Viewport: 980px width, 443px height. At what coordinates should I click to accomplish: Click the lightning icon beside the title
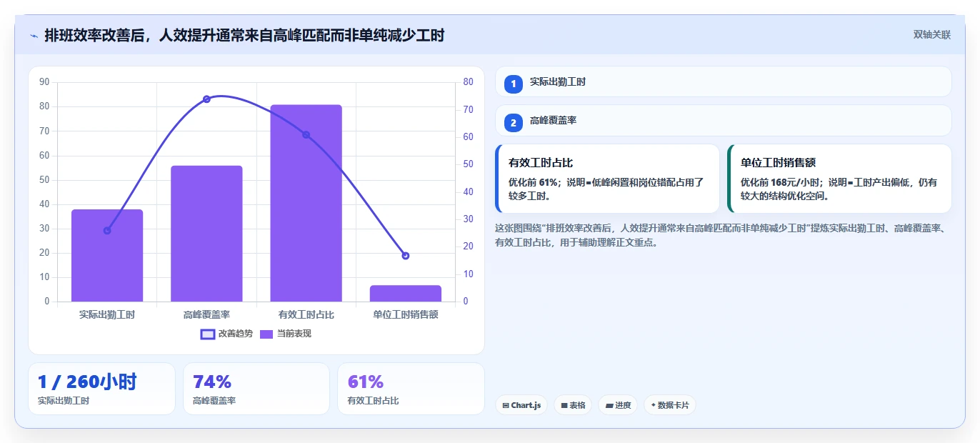click(x=34, y=36)
